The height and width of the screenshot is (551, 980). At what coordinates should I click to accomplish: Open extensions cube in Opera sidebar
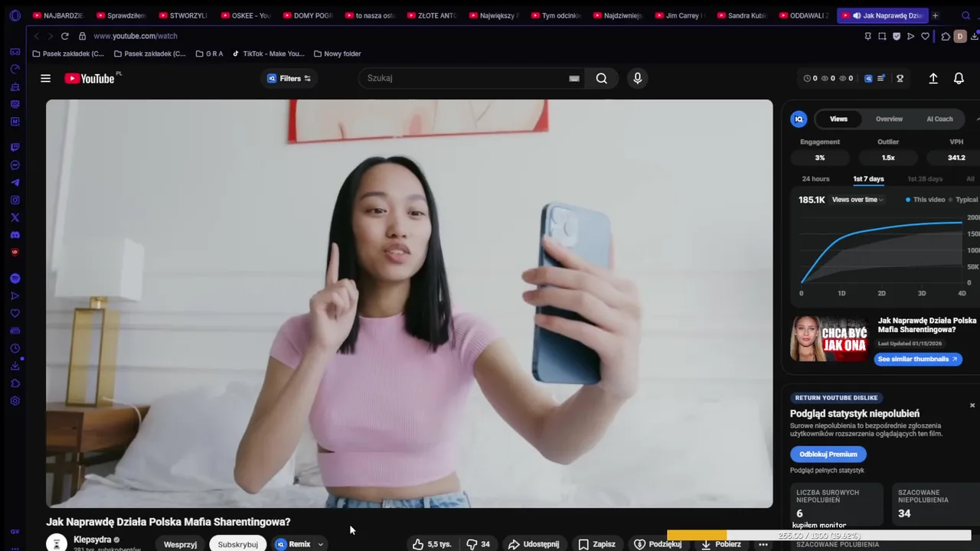15,383
